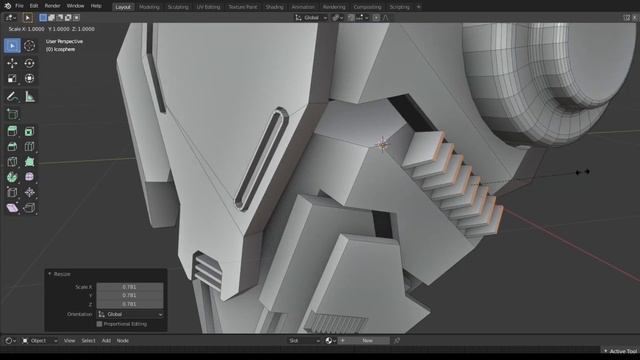Viewport: 640px width, 360px height.
Task: Set selection mode to Invert (fourth square)
Action: point(68,18)
